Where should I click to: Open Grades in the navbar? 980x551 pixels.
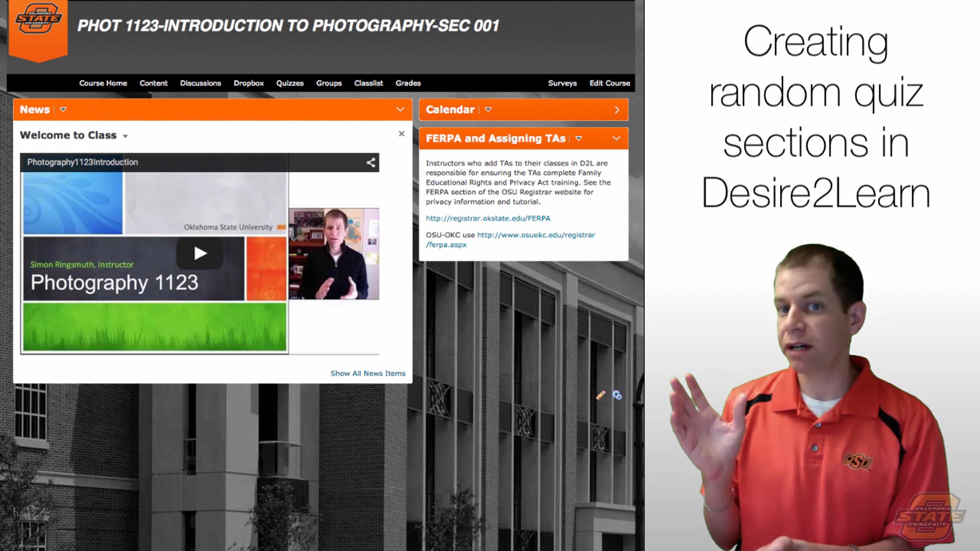[x=408, y=83]
